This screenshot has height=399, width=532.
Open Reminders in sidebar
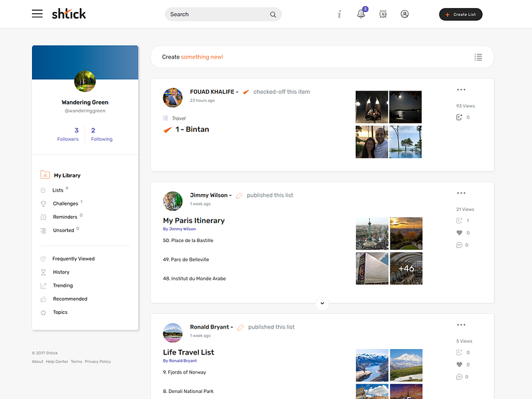[x=65, y=217]
